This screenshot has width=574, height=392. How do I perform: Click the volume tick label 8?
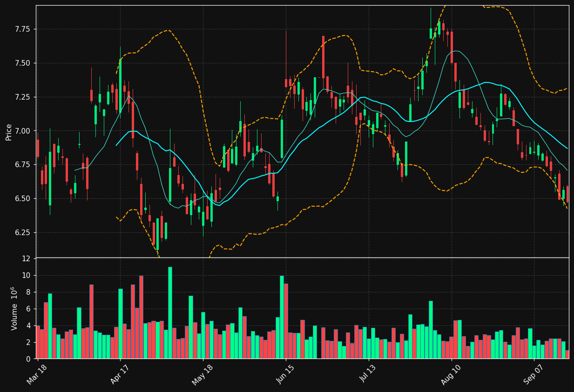click(x=28, y=292)
